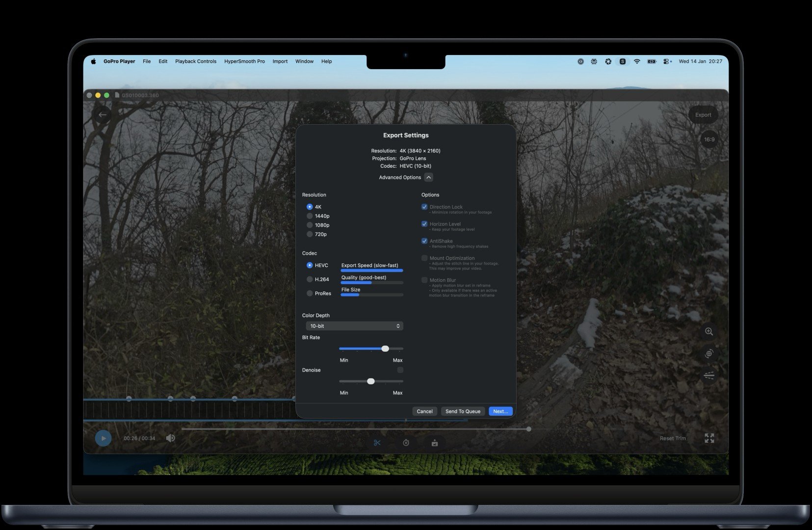Click the 1Password menu bar icon
Viewport: 812px width, 530px height.
[580, 61]
